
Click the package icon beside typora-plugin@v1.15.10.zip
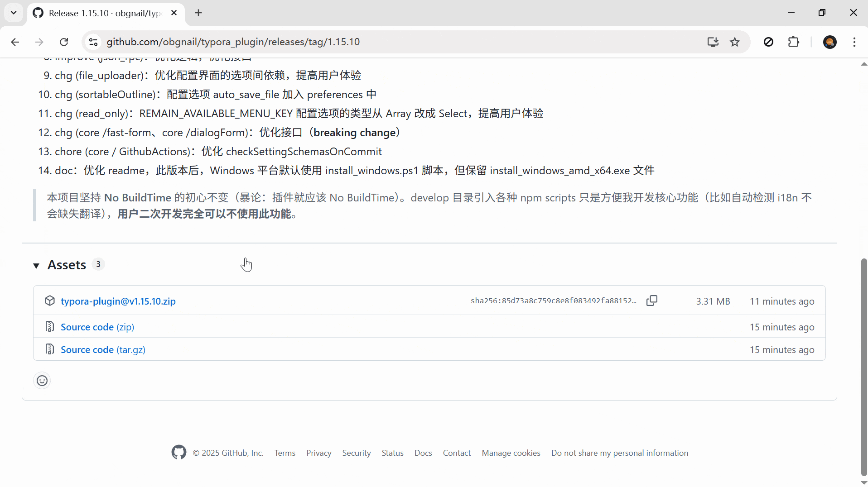point(50,301)
